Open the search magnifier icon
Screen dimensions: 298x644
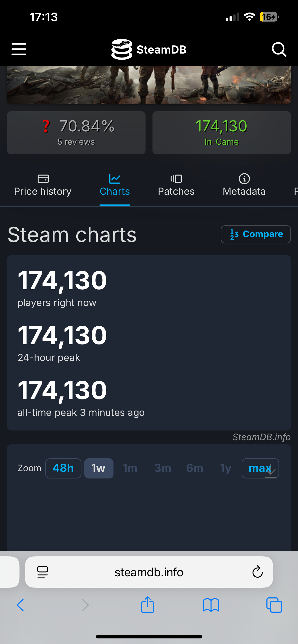tap(279, 49)
